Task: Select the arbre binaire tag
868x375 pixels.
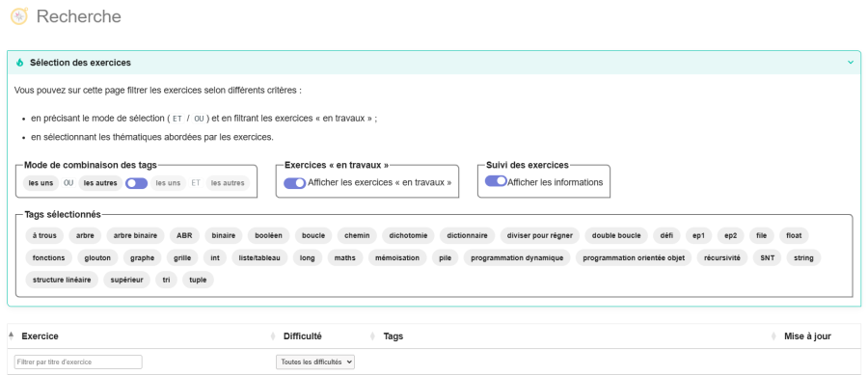Action: (x=136, y=235)
